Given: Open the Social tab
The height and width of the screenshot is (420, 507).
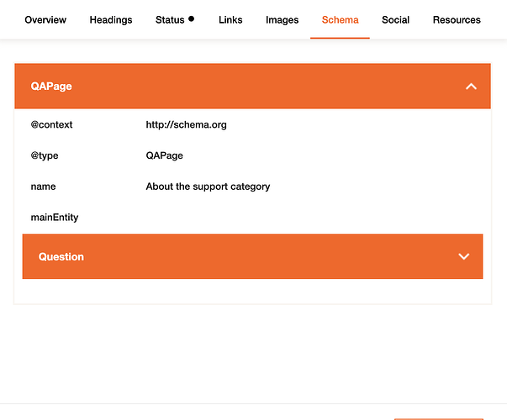Looking at the screenshot, I should point(395,20).
